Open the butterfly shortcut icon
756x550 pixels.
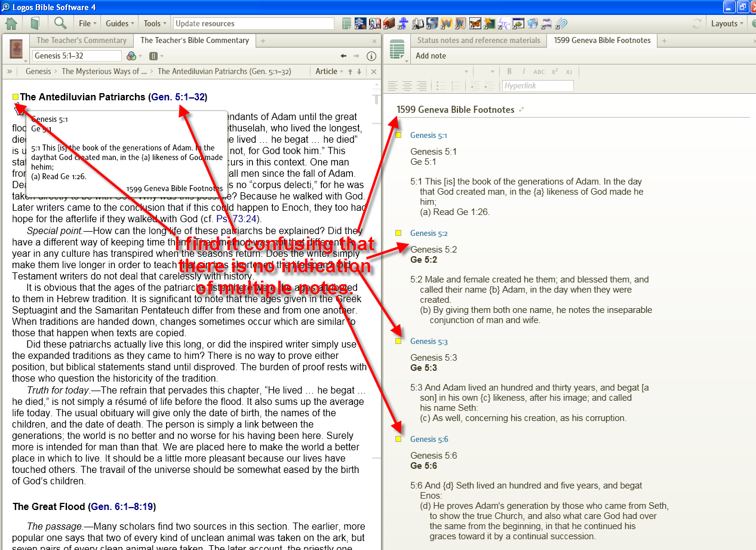[475, 24]
